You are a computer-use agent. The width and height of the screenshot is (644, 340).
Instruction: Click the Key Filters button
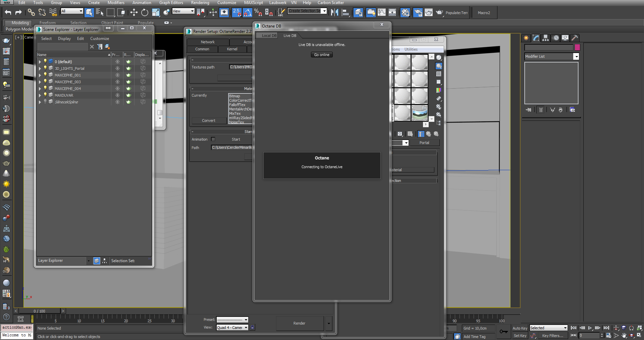(552, 336)
